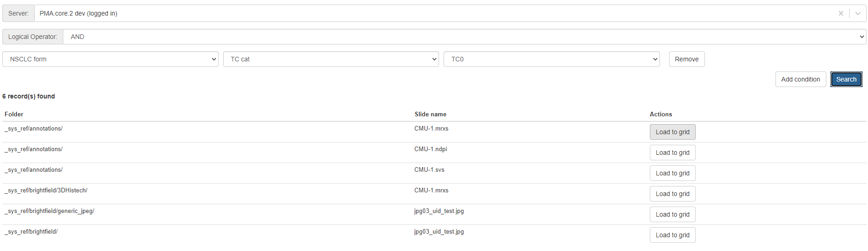Viewport: 868px width, 251px height.
Task: Open the TC cat field dropdown
Action: [x=330, y=59]
